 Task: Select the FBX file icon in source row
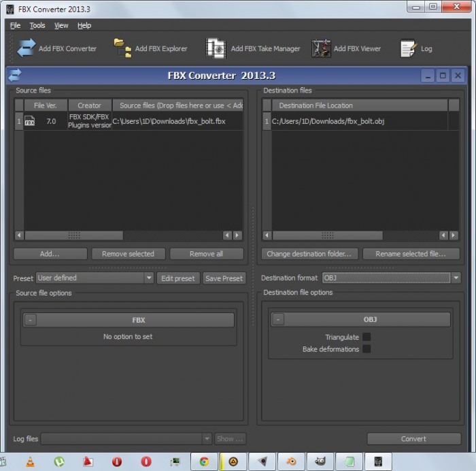30,121
